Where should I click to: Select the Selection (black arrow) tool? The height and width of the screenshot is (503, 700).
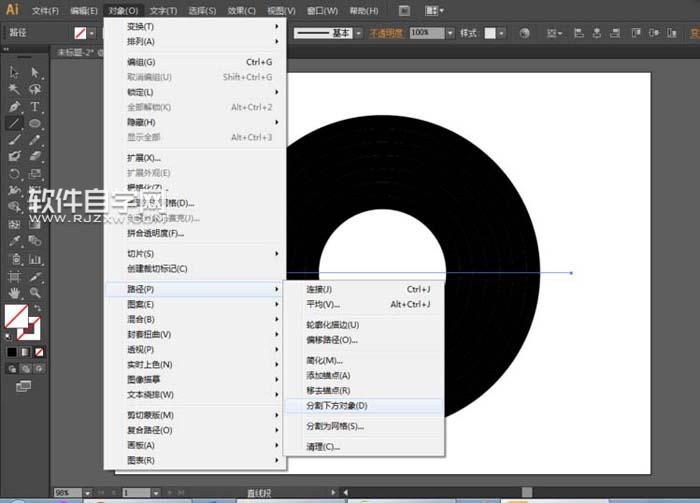coord(14,72)
